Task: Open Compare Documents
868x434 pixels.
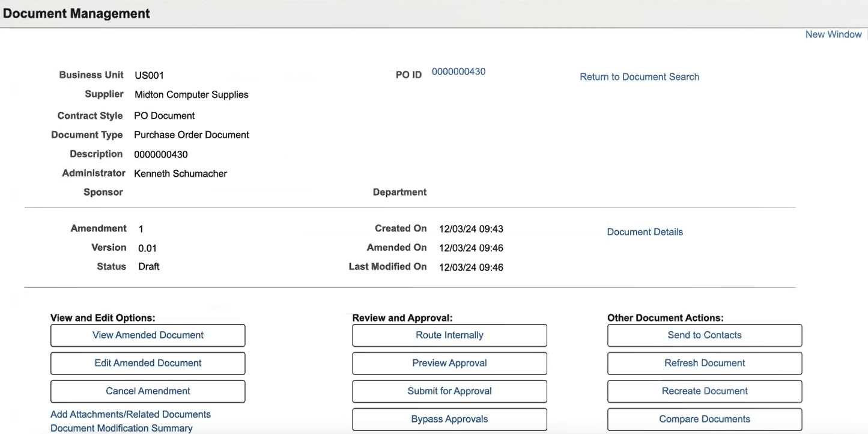Action: [704, 419]
